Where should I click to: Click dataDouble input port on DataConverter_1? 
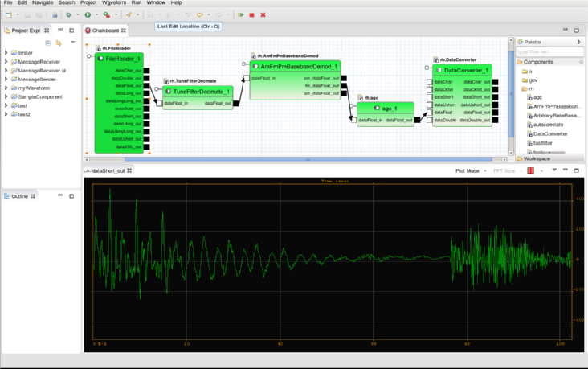pyautogui.click(x=430, y=121)
